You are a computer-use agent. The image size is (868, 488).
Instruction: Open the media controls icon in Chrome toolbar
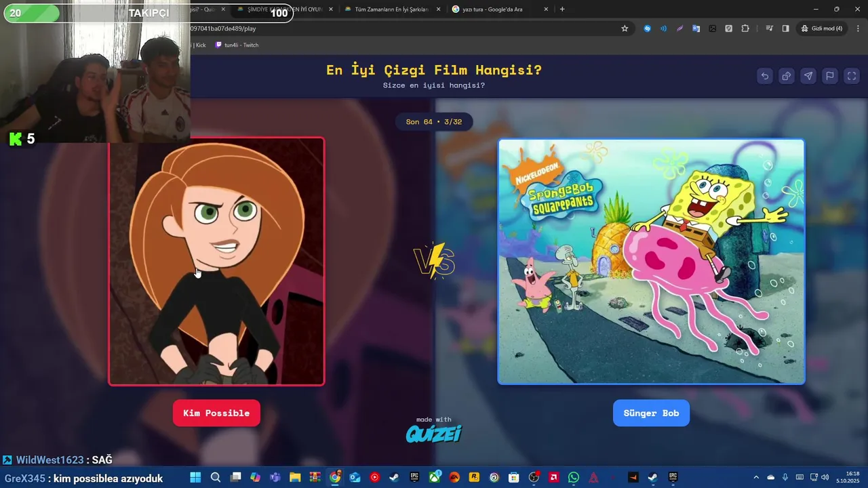(769, 28)
